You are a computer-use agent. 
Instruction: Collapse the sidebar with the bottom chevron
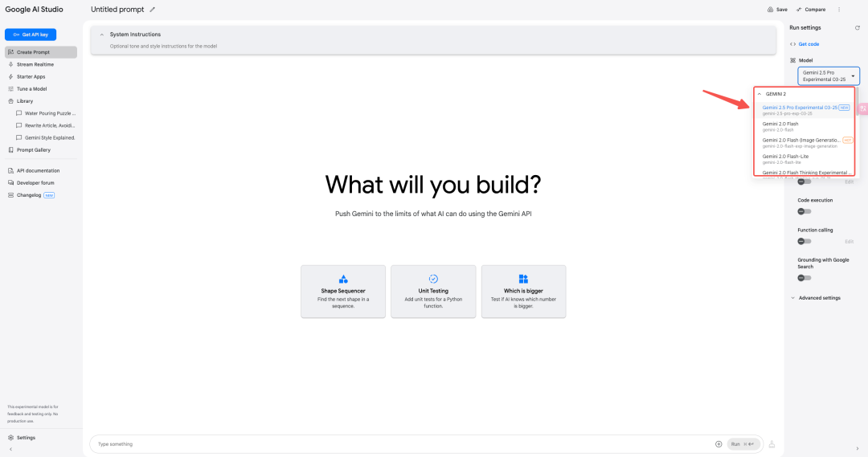(x=10, y=449)
